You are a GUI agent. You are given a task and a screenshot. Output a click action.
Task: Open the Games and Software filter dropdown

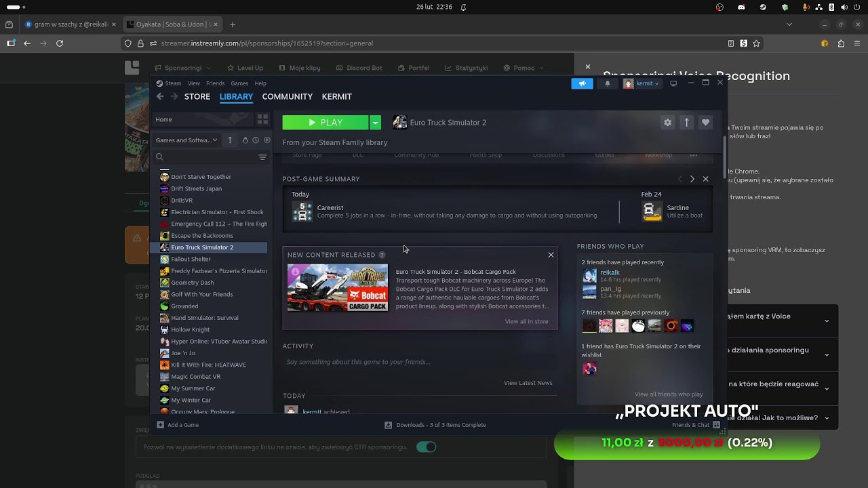(186, 140)
